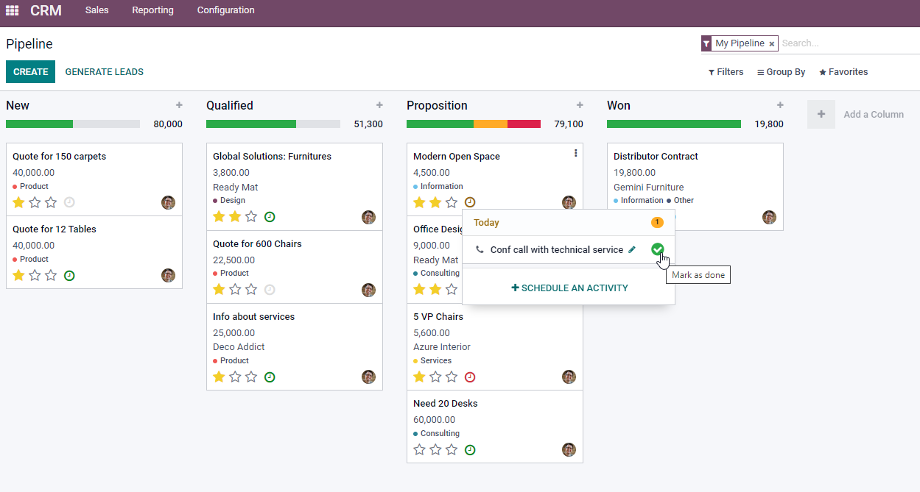This screenshot has height=492, width=920.
Task: Set first star priority on Need 20 Desks
Action: tap(419, 450)
